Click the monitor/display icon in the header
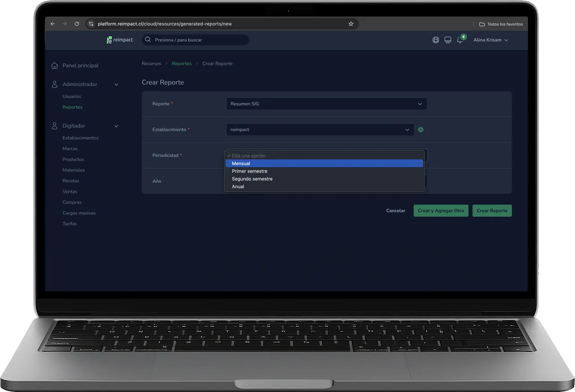The width and height of the screenshot is (575, 392). coord(447,40)
